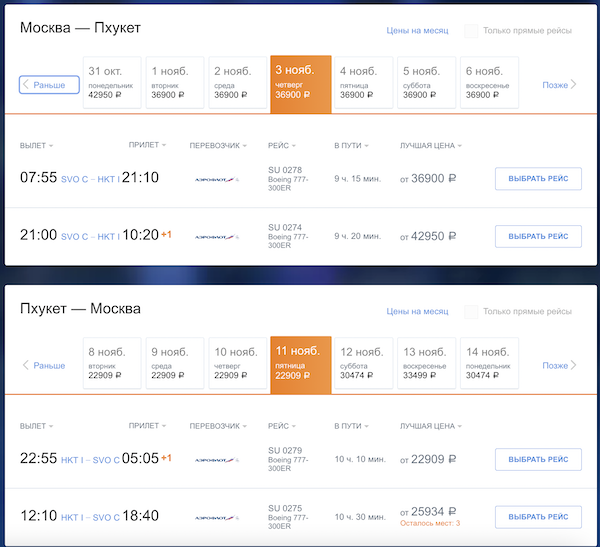Sort outbound flights by Вылет column
This screenshot has width=600, height=547.
(x=36, y=146)
